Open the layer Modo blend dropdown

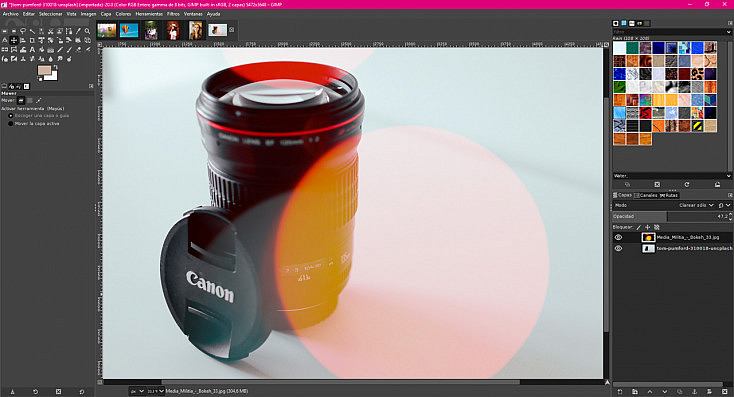coord(696,205)
